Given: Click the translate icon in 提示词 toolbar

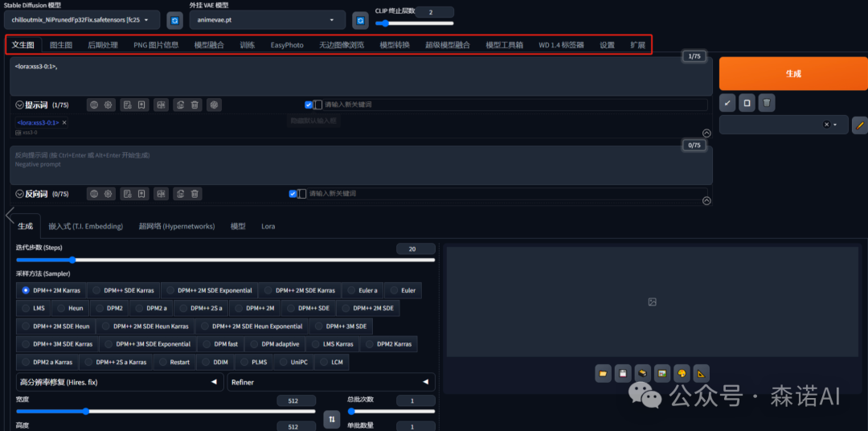Looking at the screenshot, I should pyautogui.click(x=161, y=105).
